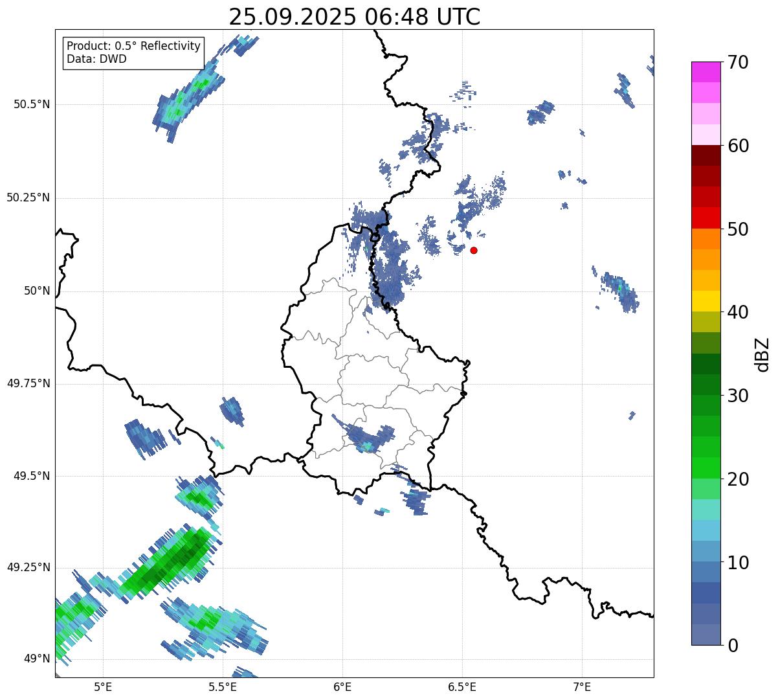778x700 pixels.
Task: Click the olive colorbar segment below 40
Action: coord(706,322)
